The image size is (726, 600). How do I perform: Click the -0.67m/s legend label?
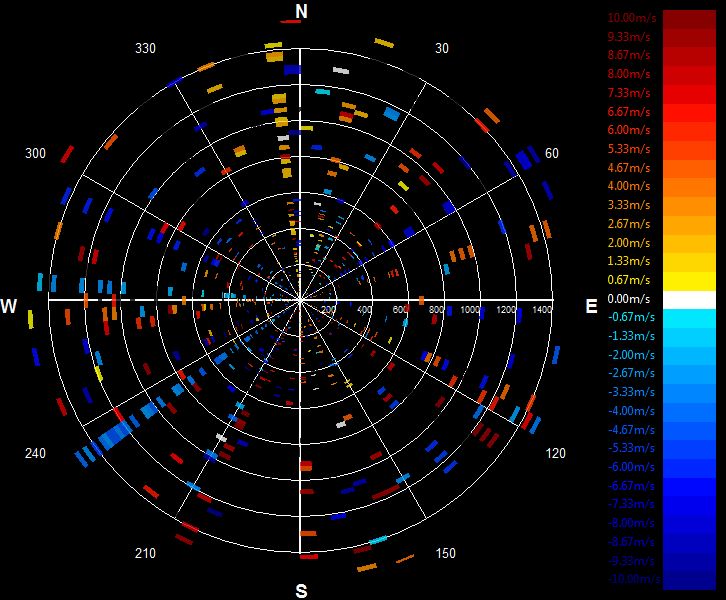pyautogui.click(x=631, y=317)
